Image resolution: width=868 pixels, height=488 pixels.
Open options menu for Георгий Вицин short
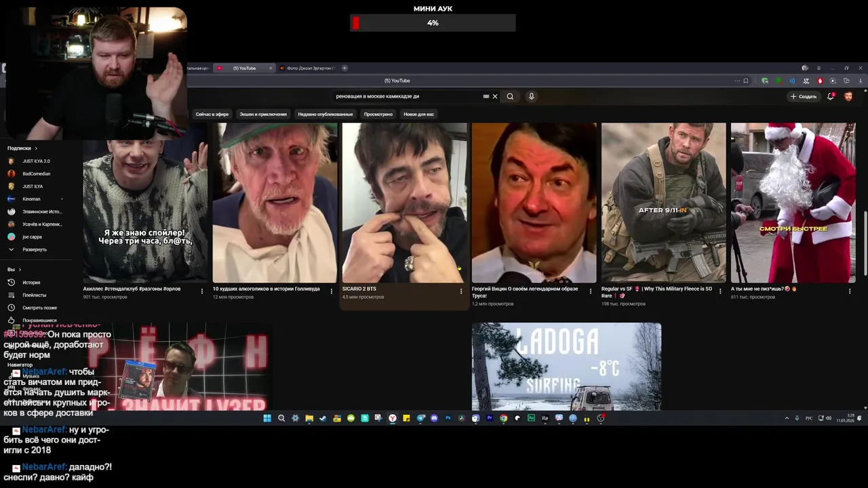[x=591, y=291]
